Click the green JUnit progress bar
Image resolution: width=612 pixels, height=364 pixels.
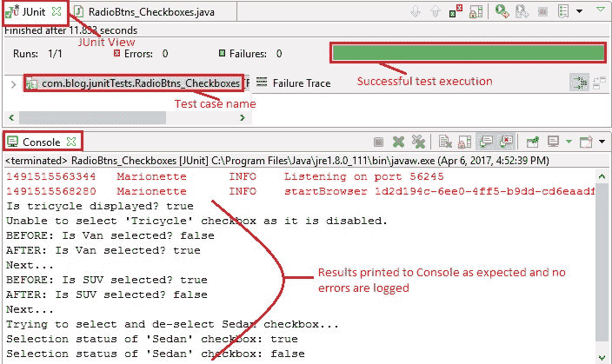pyautogui.click(x=469, y=53)
